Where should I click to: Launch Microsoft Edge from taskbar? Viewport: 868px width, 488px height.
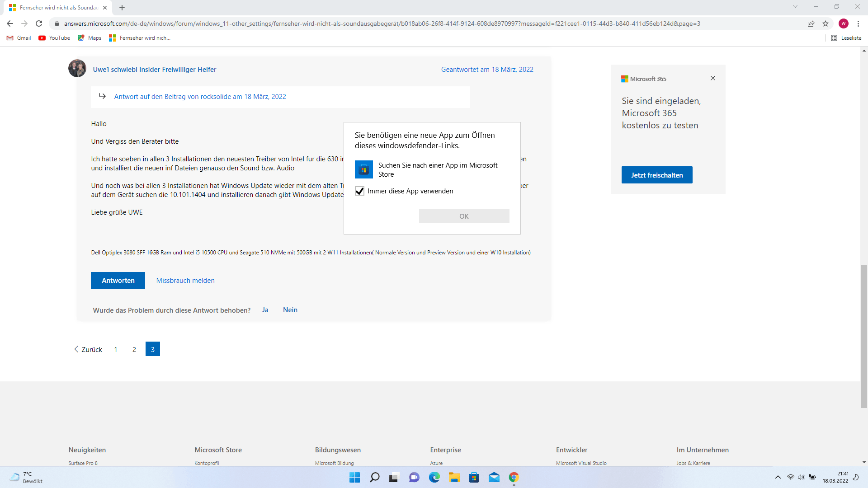click(434, 477)
